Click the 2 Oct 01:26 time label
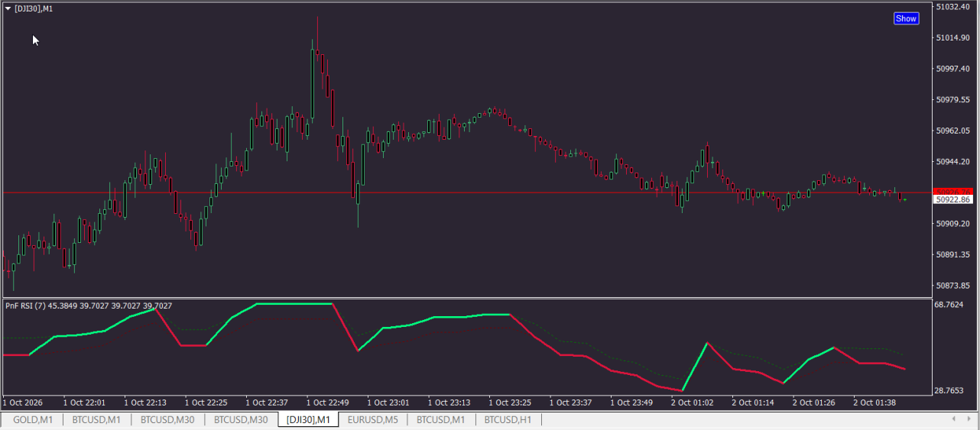 tap(814, 402)
